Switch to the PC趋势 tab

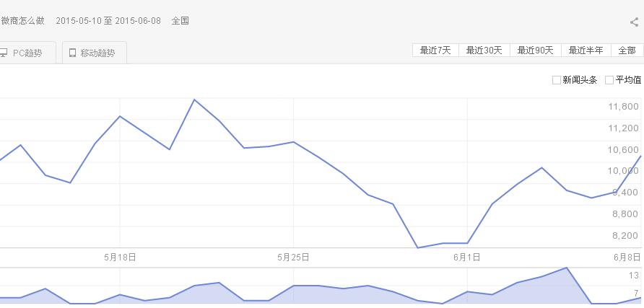click(x=27, y=53)
